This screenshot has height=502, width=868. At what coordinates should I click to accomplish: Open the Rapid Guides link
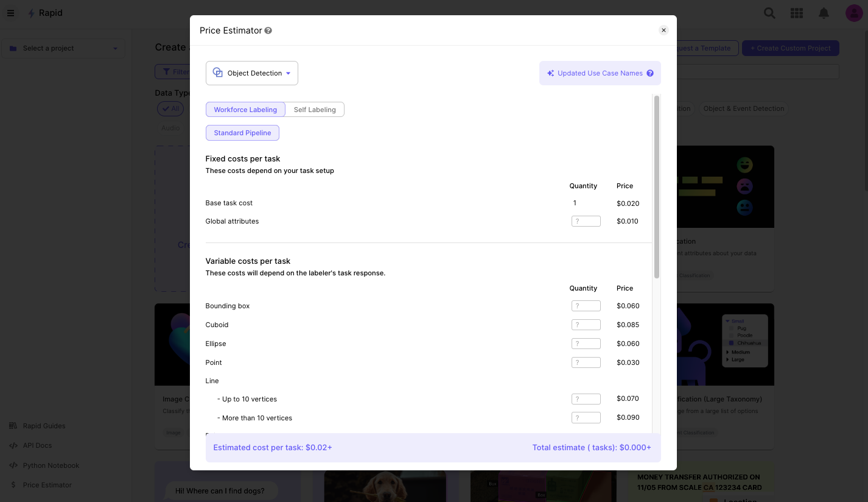[44, 426]
